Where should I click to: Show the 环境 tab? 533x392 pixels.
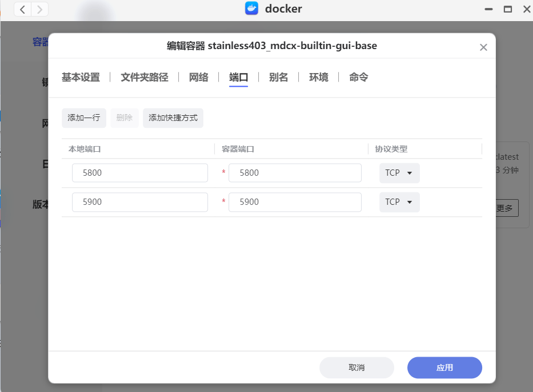[318, 78]
